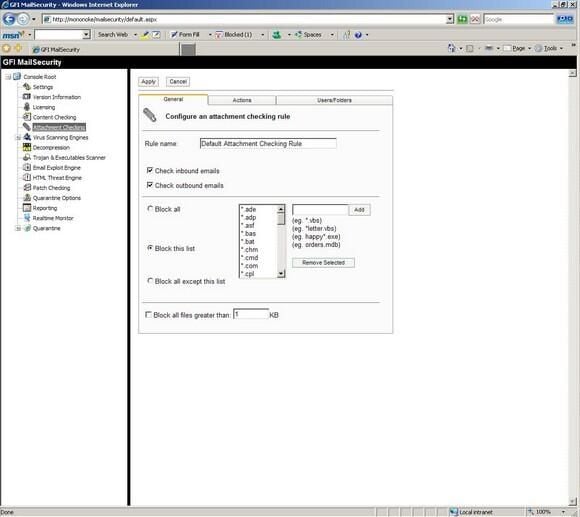Image resolution: width=580 pixels, height=517 pixels.
Task: Click the Version Information icon
Action: (27, 97)
